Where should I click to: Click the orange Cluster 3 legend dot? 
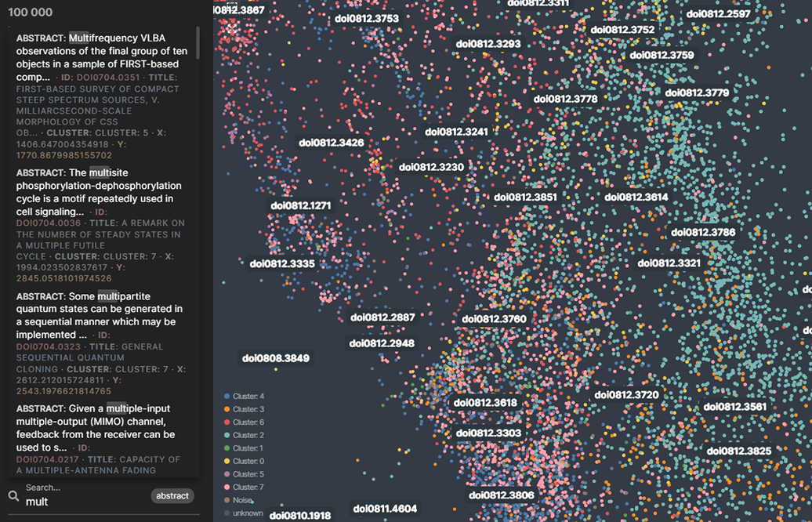(227, 409)
